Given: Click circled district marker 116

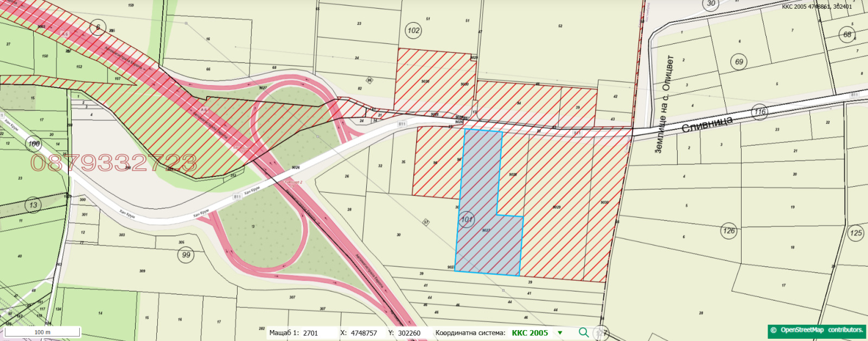Looking at the screenshot, I should click(760, 112).
